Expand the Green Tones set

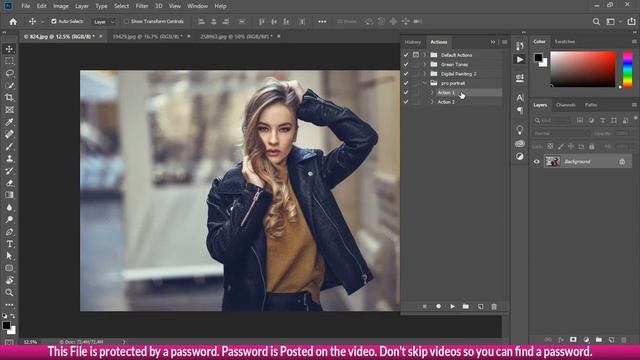[424, 64]
